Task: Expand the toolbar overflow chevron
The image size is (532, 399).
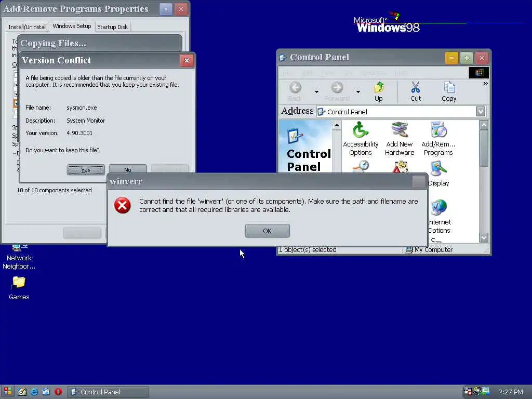Action: click(x=486, y=84)
